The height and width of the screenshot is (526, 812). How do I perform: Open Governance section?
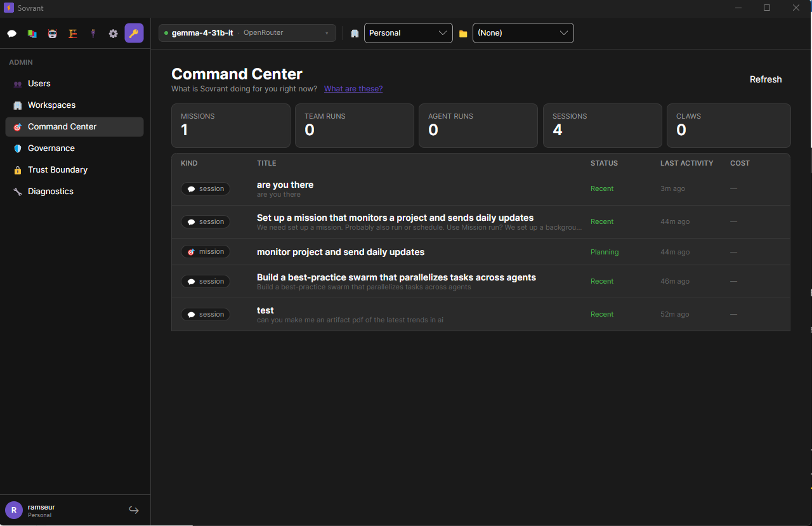pos(74,148)
